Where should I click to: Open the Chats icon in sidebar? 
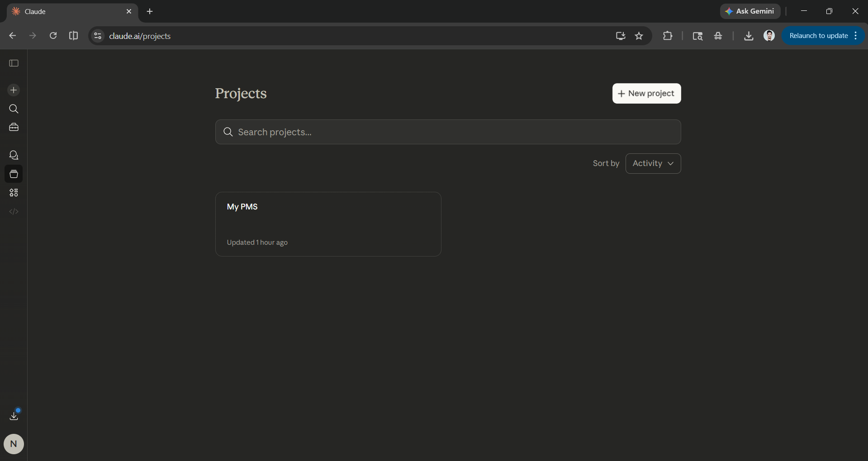tap(14, 155)
